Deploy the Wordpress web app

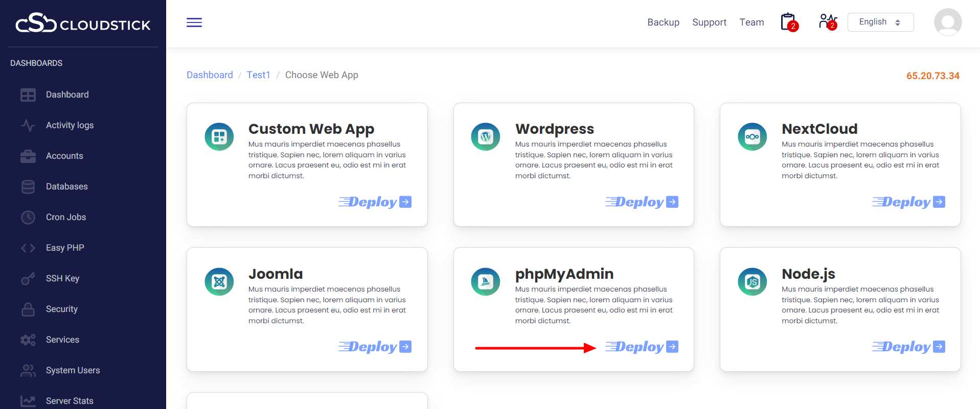pyautogui.click(x=642, y=202)
